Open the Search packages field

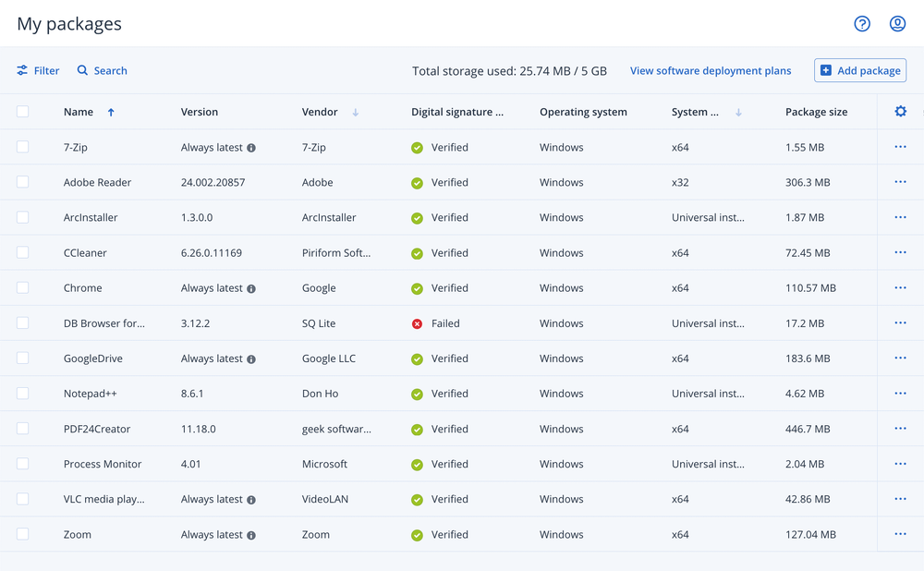(x=102, y=71)
